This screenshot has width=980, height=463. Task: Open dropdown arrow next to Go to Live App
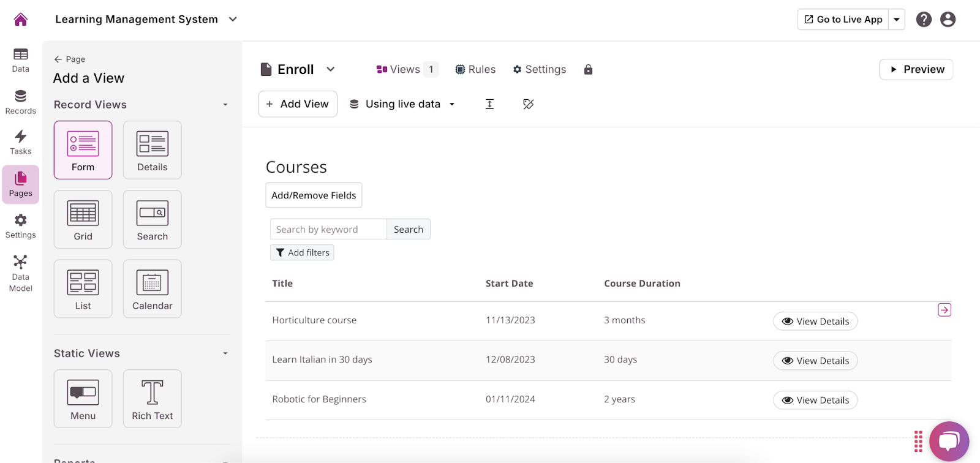pyautogui.click(x=897, y=20)
